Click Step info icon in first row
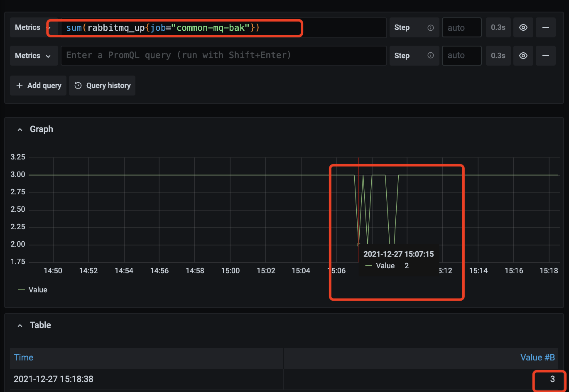This screenshot has height=392, width=569. click(x=431, y=28)
